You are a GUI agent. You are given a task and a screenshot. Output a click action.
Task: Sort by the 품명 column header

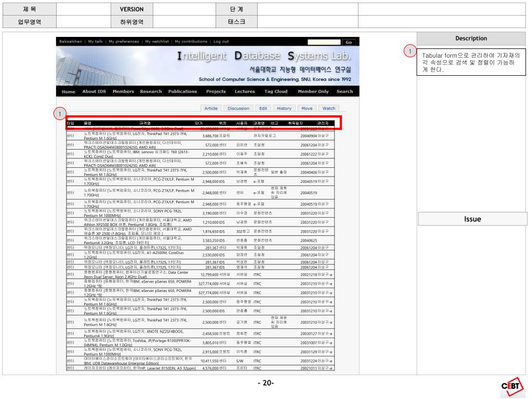click(87, 123)
